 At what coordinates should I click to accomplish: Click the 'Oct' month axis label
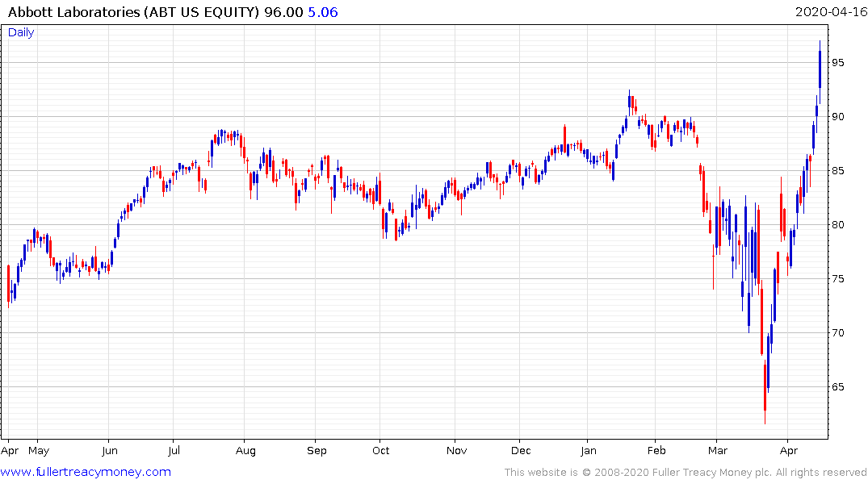(x=381, y=451)
